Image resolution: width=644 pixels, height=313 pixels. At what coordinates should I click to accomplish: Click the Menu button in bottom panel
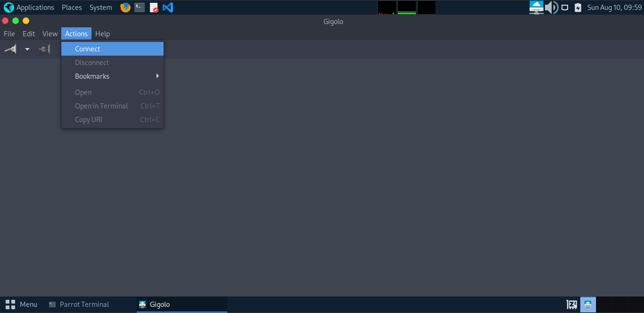[x=22, y=305]
